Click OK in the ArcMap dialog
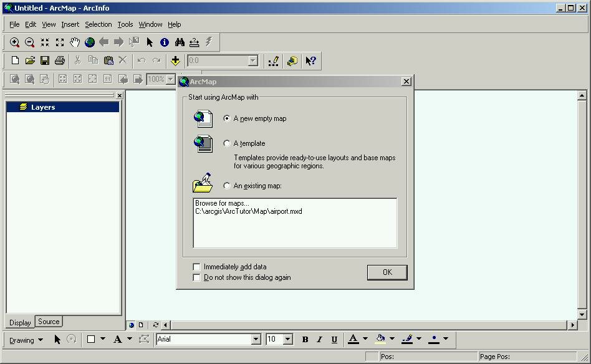The height and width of the screenshot is (364, 591). pos(387,272)
